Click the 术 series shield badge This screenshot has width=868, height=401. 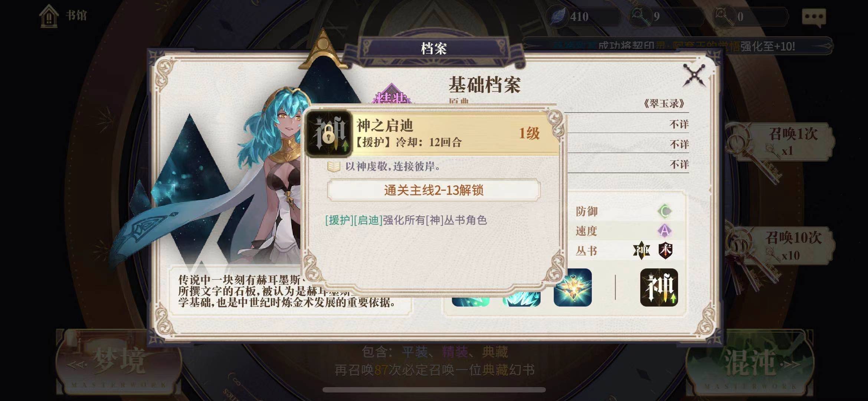coord(665,251)
